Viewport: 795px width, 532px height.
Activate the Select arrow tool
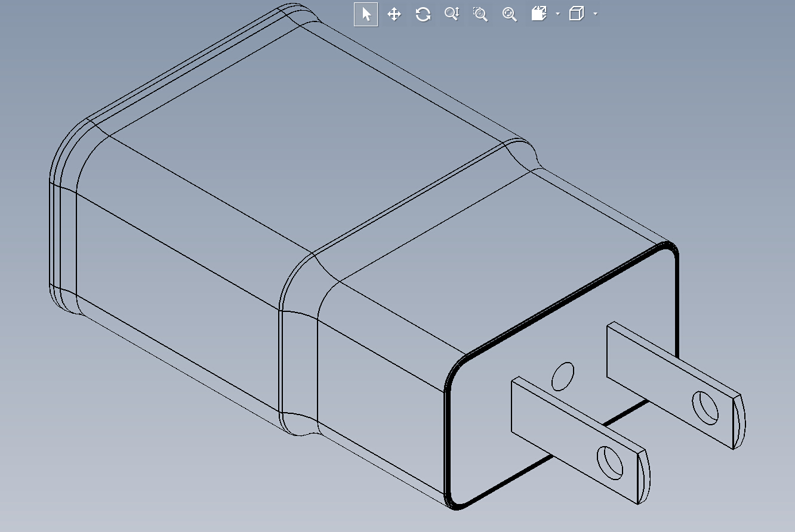[366, 14]
